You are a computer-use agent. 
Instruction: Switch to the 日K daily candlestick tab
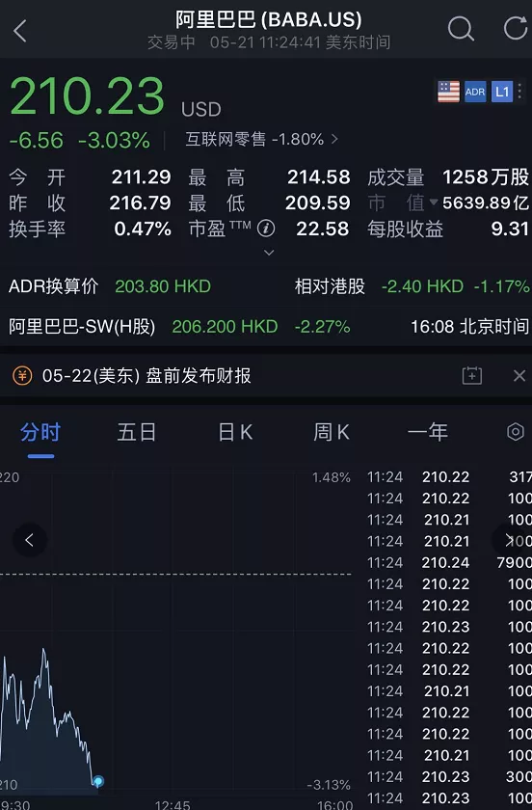[x=235, y=432]
